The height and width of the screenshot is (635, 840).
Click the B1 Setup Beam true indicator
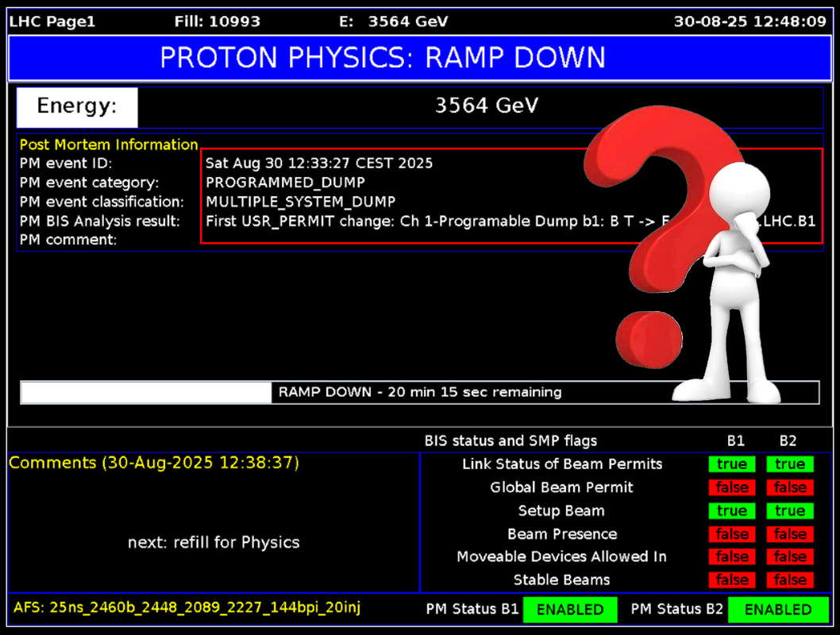pyautogui.click(x=731, y=510)
